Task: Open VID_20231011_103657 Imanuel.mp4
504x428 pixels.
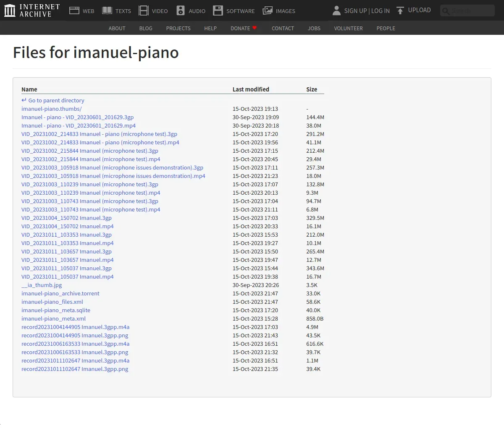Action: 68,260
